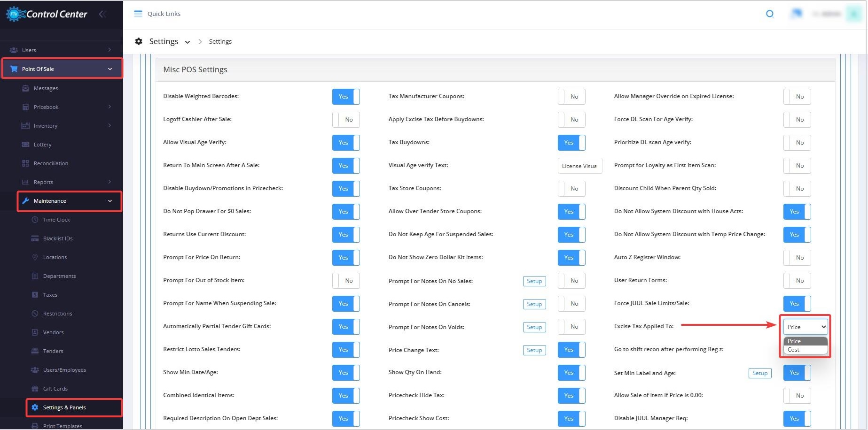
Task: Collapse the Maintenance submenu chevron
Action: (110, 201)
